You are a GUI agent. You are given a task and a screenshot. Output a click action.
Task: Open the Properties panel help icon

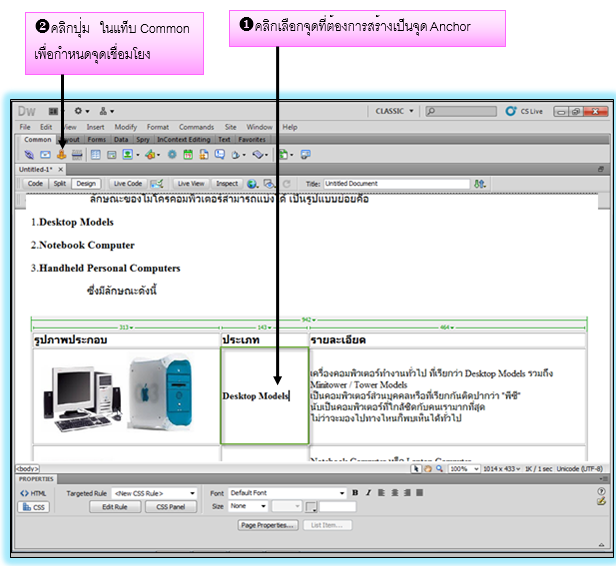pos(601,491)
